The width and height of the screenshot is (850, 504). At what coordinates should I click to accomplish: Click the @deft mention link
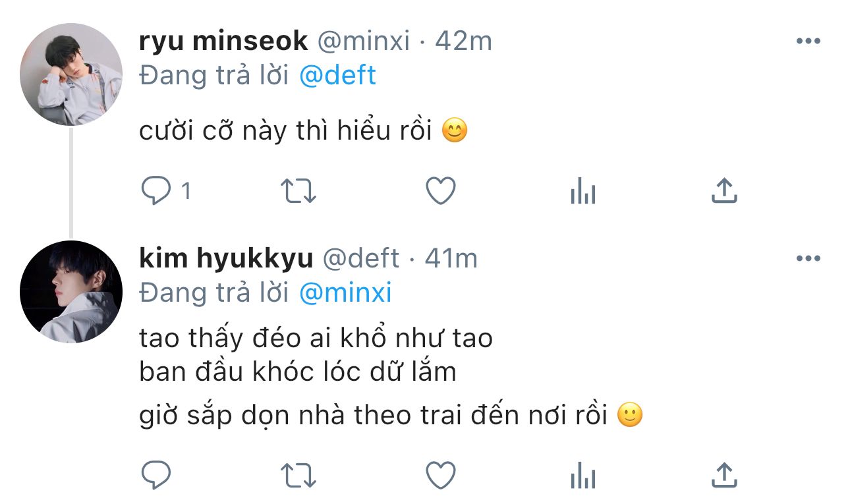337,76
